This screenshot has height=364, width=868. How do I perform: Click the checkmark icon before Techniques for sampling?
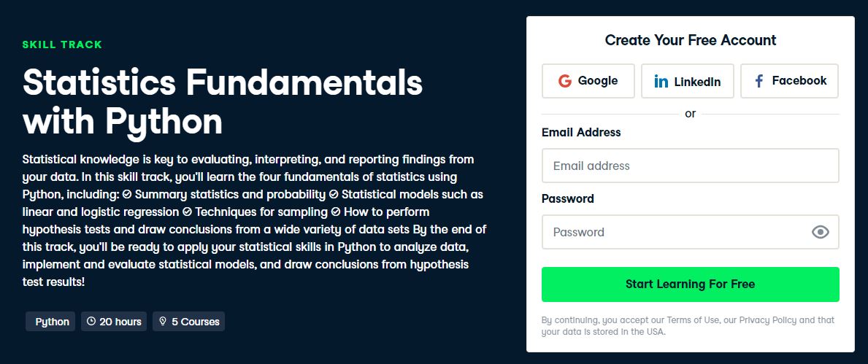click(x=186, y=212)
